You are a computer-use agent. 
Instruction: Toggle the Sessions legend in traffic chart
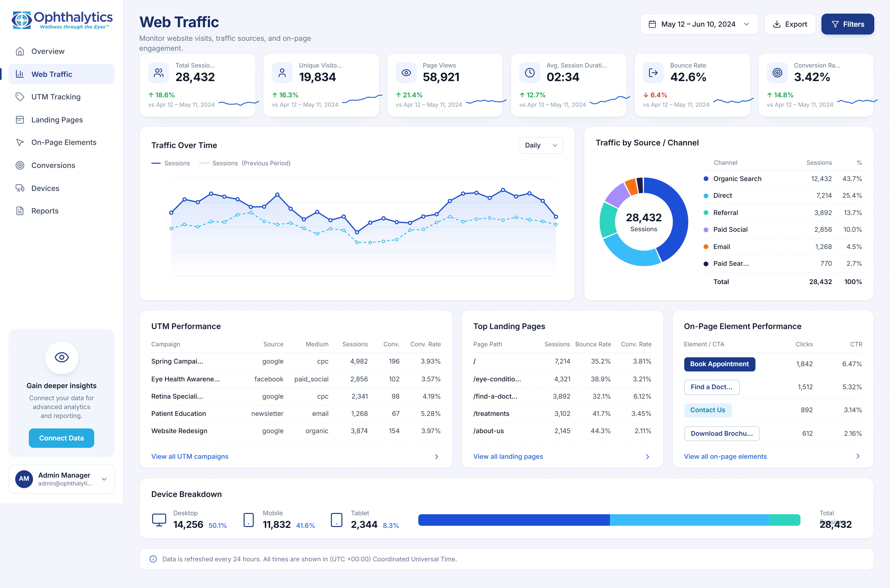coord(170,163)
